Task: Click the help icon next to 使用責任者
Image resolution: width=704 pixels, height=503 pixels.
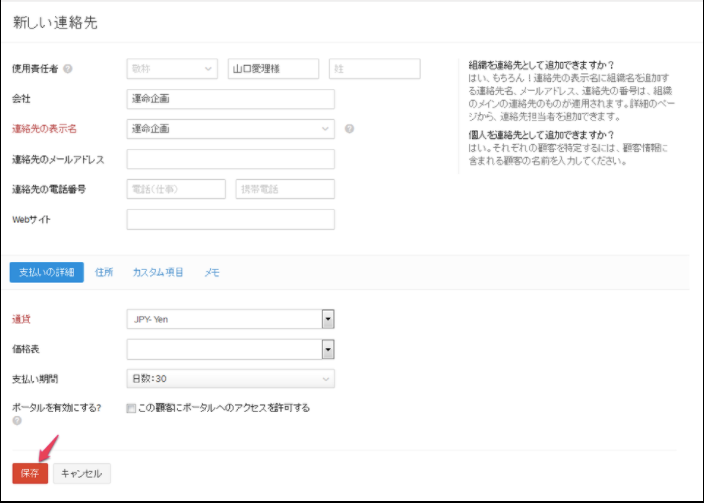Action: 68,69
